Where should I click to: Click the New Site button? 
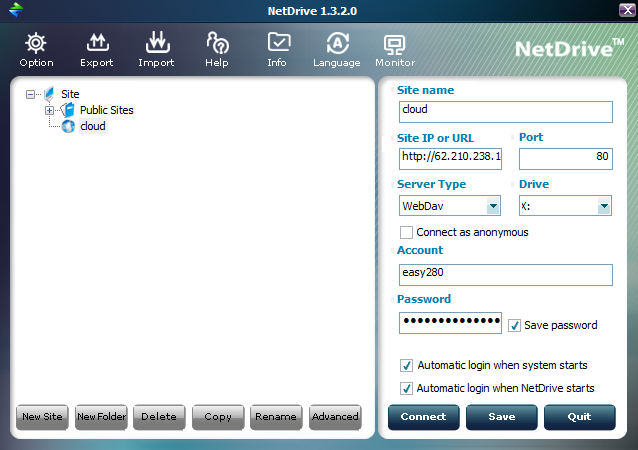point(41,417)
